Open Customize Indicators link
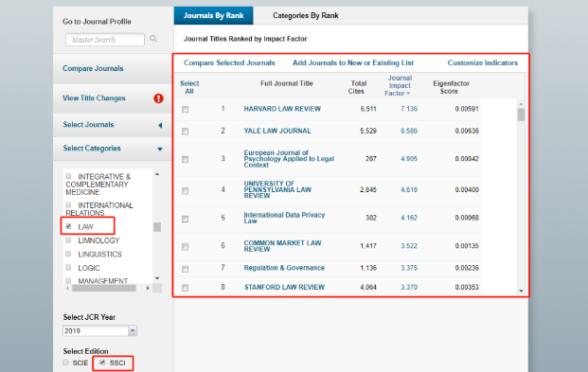This screenshot has width=588, height=372. [482, 62]
